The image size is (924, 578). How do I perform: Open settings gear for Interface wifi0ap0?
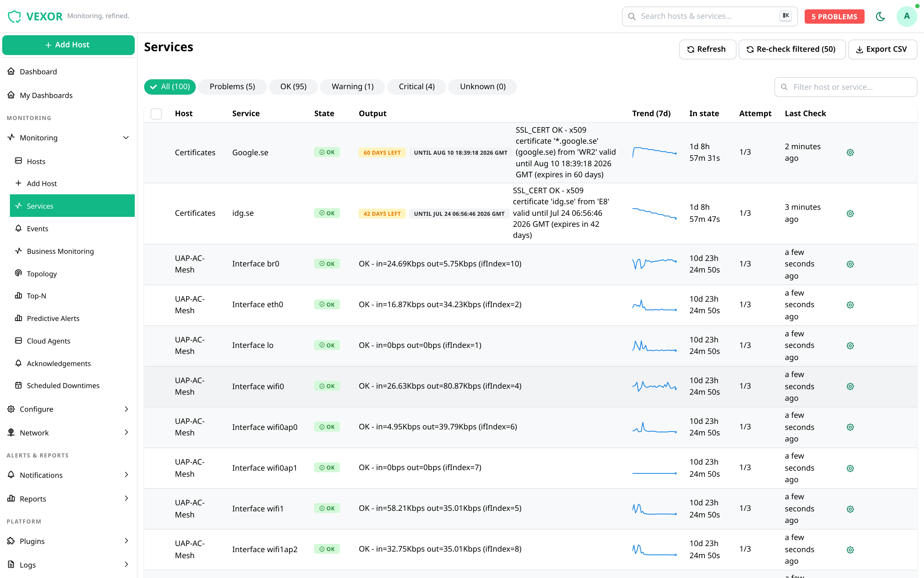pos(850,427)
